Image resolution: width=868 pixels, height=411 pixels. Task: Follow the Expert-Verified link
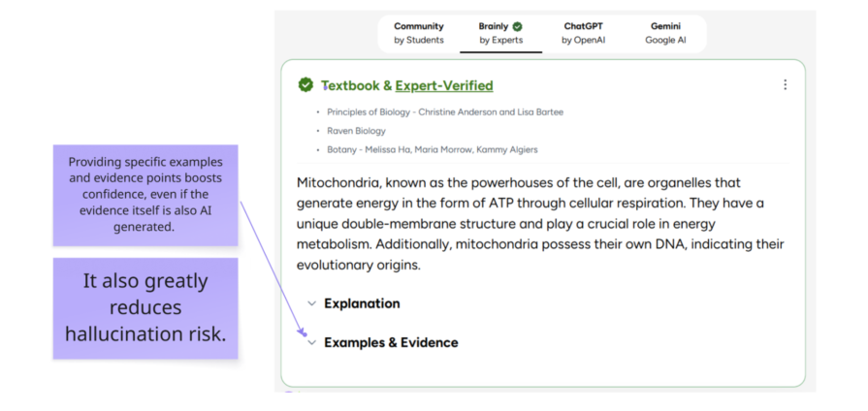pyautogui.click(x=444, y=85)
